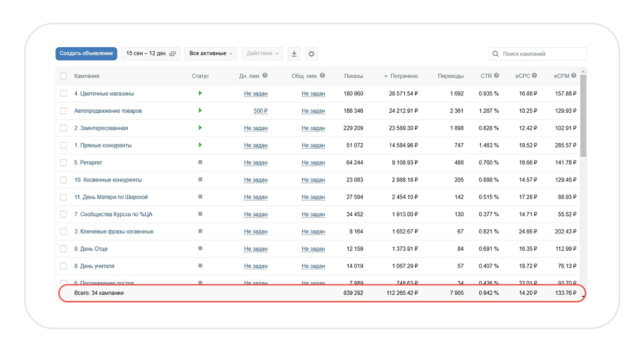This screenshot has height=350, width=644.
Task: Expand the Все активные filter dropdown
Action: click(211, 54)
